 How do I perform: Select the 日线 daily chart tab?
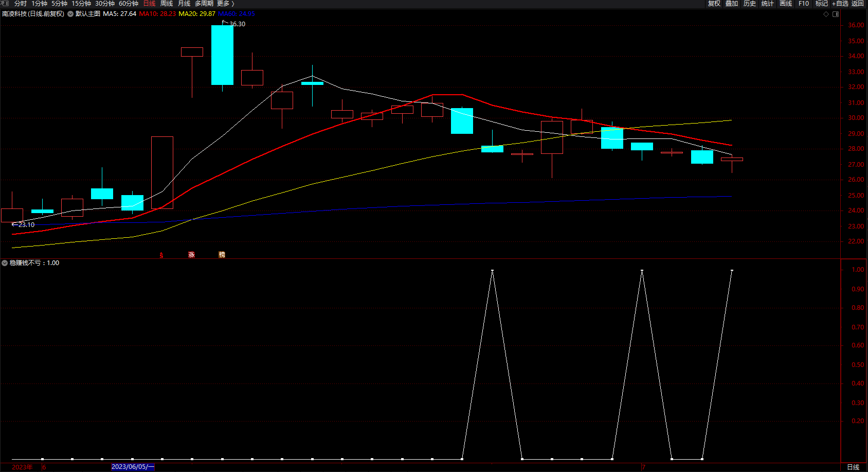click(x=149, y=4)
